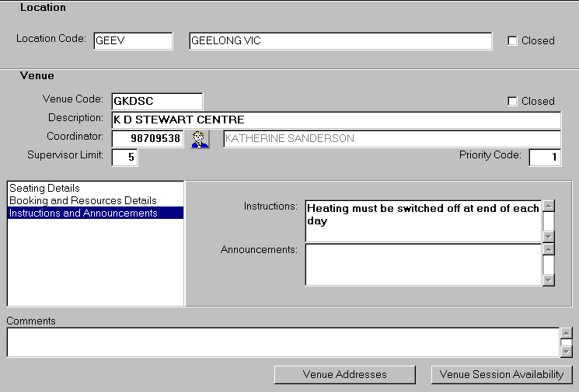The height and width of the screenshot is (392, 579).
Task: Click the coordinator person lookup icon
Action: (x=201, y=139)
